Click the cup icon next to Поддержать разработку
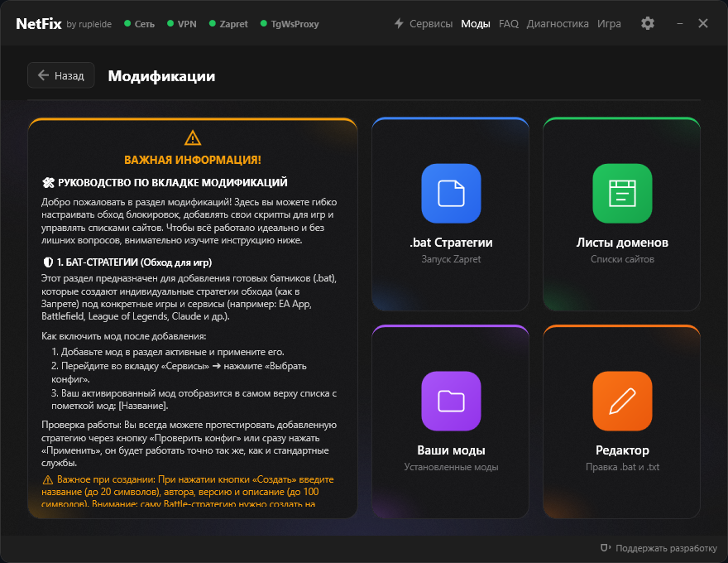The image size is (728, 563). coord(606,548)
